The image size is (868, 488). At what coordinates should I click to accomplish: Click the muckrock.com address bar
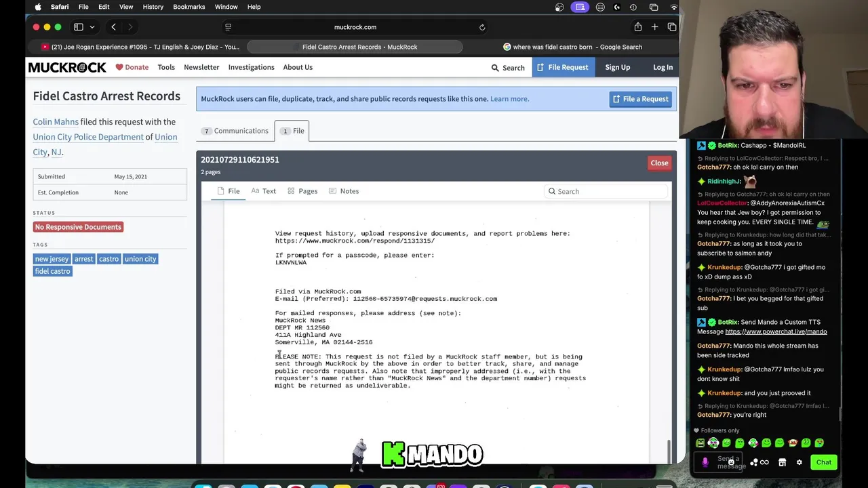[355, 27]
